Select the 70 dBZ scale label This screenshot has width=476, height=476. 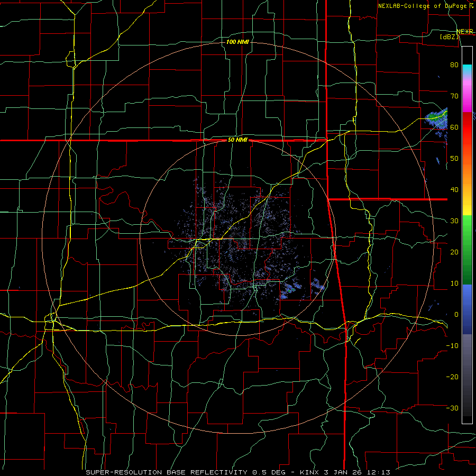pyautogui.click(x=454, y=96)
